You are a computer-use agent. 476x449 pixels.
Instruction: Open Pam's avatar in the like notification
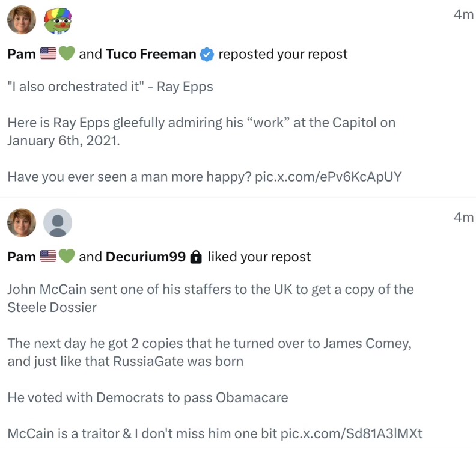coord(21,223)
